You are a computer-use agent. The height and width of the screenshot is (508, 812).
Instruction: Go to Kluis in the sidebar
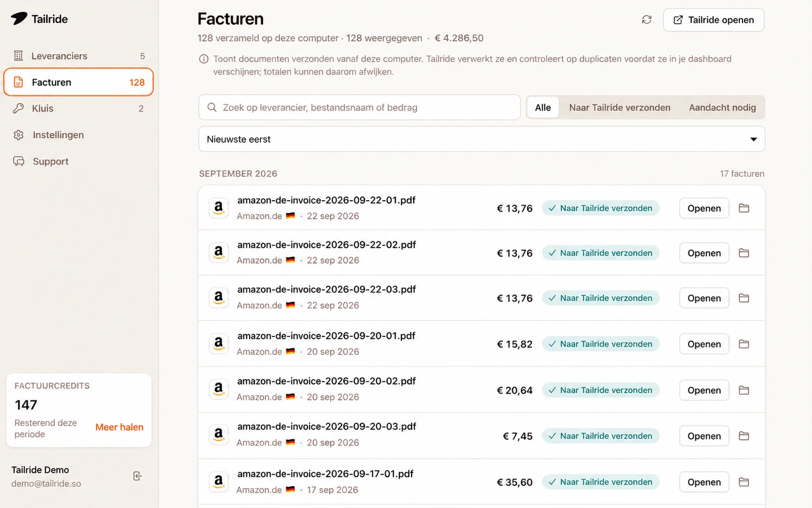79,108
